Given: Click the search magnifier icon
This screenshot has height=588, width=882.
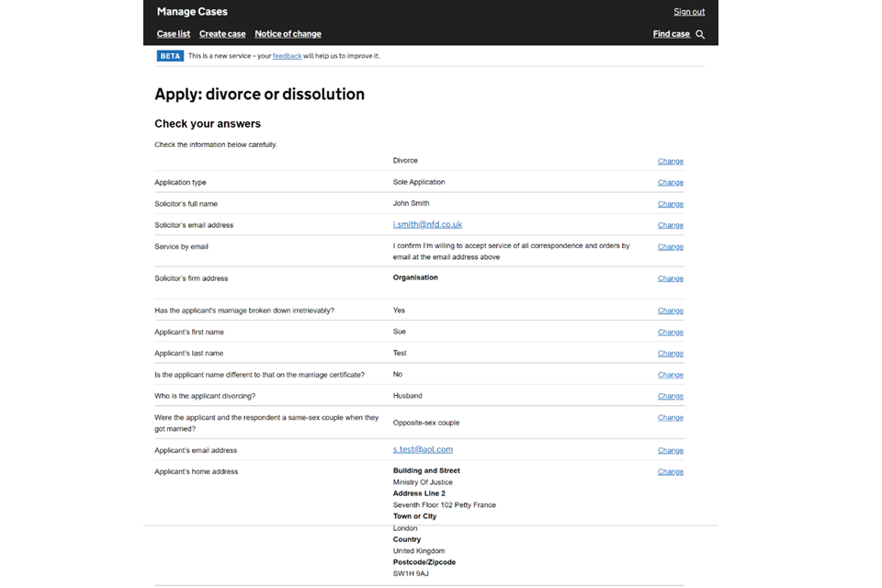Looking at the screenshot, I should 700,34.
